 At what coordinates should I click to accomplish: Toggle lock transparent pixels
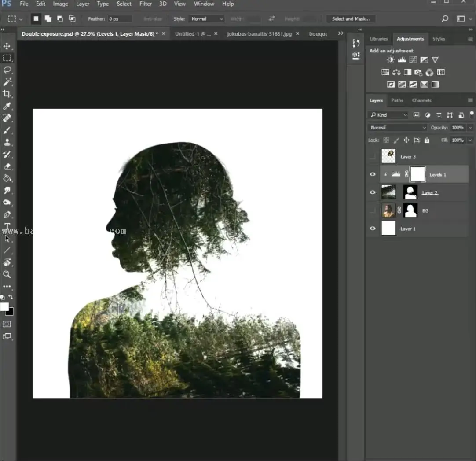[386, 140]
